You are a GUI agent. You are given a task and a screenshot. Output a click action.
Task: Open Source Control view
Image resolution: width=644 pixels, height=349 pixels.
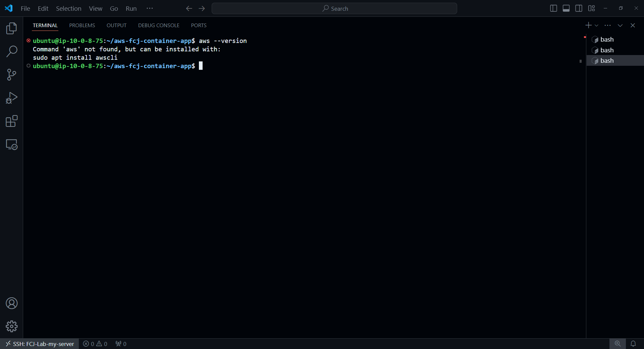(x=11, y=74)
